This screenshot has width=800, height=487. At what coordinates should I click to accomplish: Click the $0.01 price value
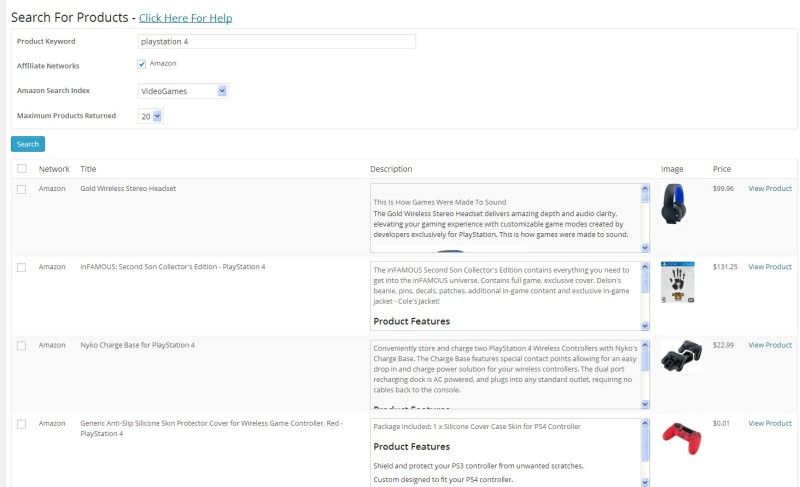click(x=721, y=423)
